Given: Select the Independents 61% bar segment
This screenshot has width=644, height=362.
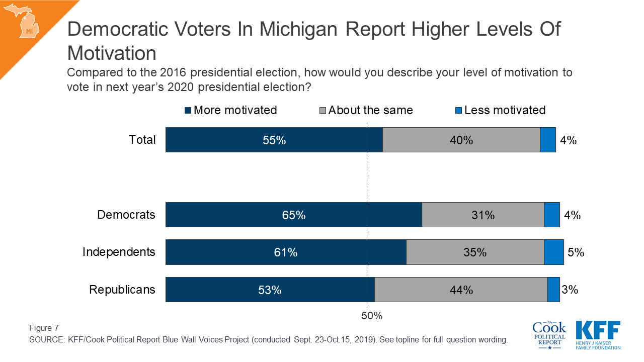Looking at the screenshot, I should pyautogui.click(x=286, y=252).
